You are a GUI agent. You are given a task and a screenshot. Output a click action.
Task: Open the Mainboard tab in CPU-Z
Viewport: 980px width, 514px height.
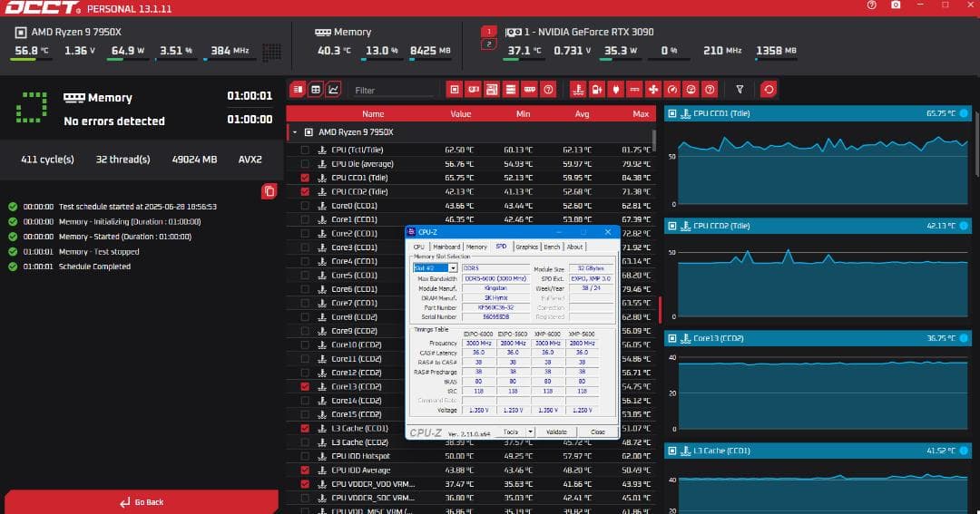[x=446, y=247]
